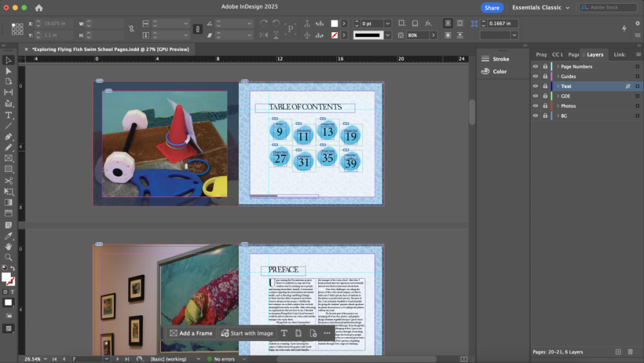This screenshot has height=363, width=644.
Task: Select the Zoom tool
Action: point(8,257)
